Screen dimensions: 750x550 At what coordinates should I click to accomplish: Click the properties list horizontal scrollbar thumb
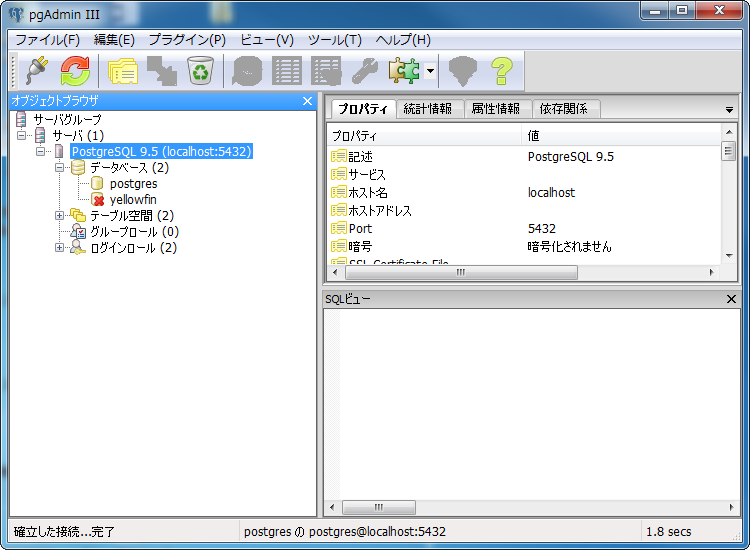click(461, 273)
